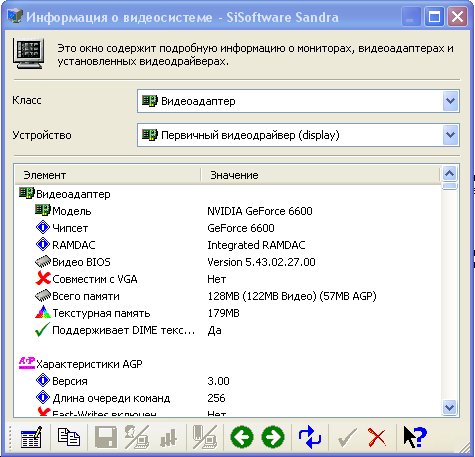Refresh data with blue arrows icon
475x457 pixels.
point(310,437)
